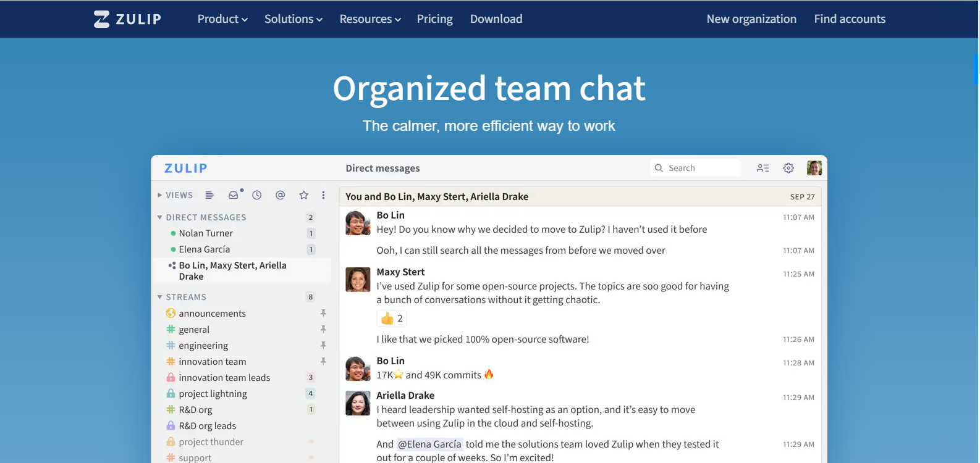Open the Download page
980x463 pixels.
click(496, 19)
